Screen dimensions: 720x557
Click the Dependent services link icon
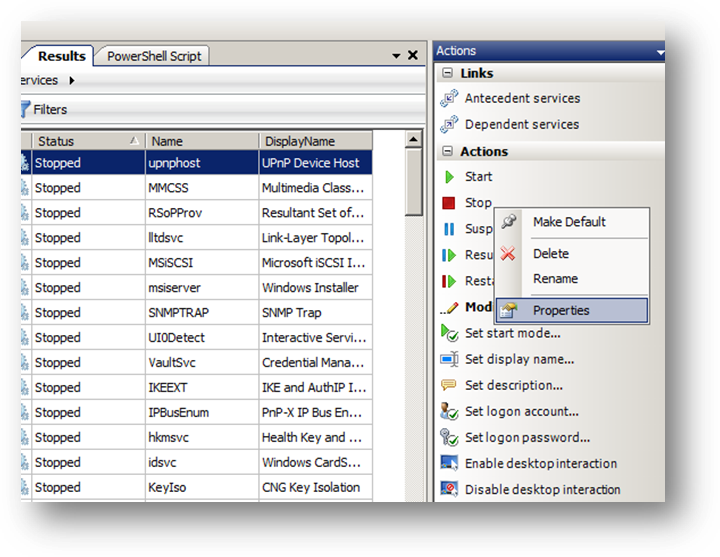[449, 125]
